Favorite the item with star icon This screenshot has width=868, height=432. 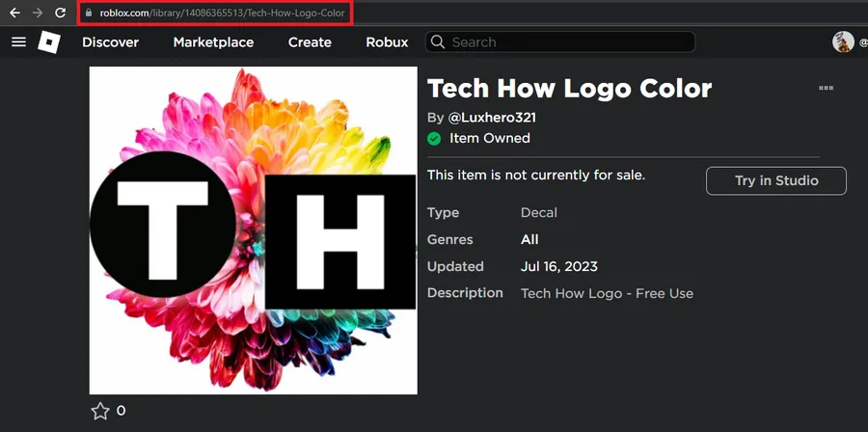tap(100, 411)
